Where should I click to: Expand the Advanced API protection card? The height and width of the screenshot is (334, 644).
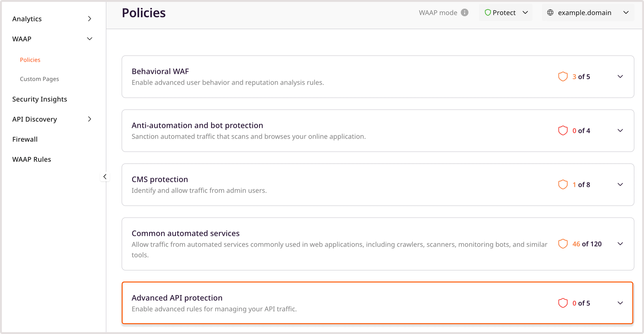pyautogui.click(x=620, y=303)
